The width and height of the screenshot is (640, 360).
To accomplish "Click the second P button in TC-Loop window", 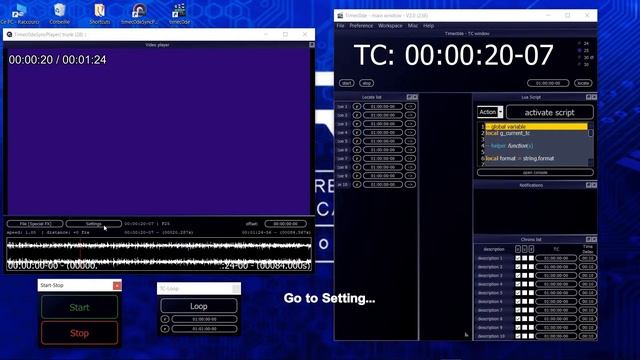I will pyautogui.click(x=165, y=329).
